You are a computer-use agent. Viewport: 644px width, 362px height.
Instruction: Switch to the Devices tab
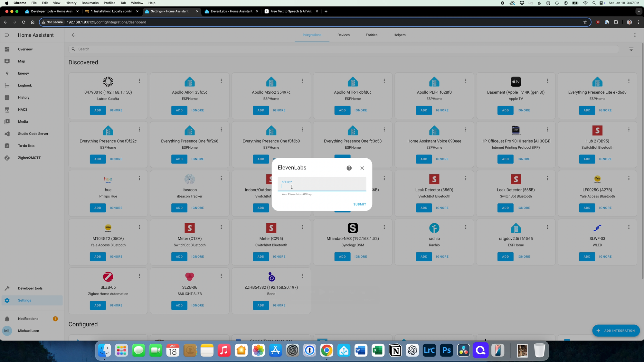point(343,35)
